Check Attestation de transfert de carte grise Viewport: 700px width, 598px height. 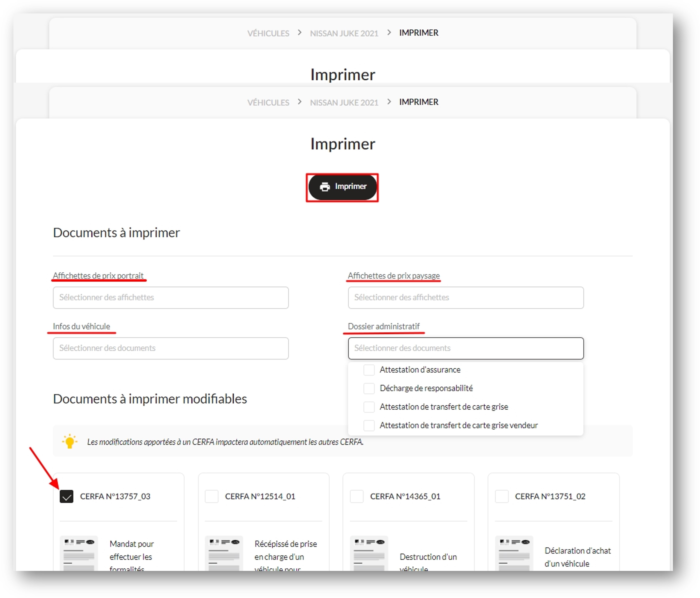369,407
